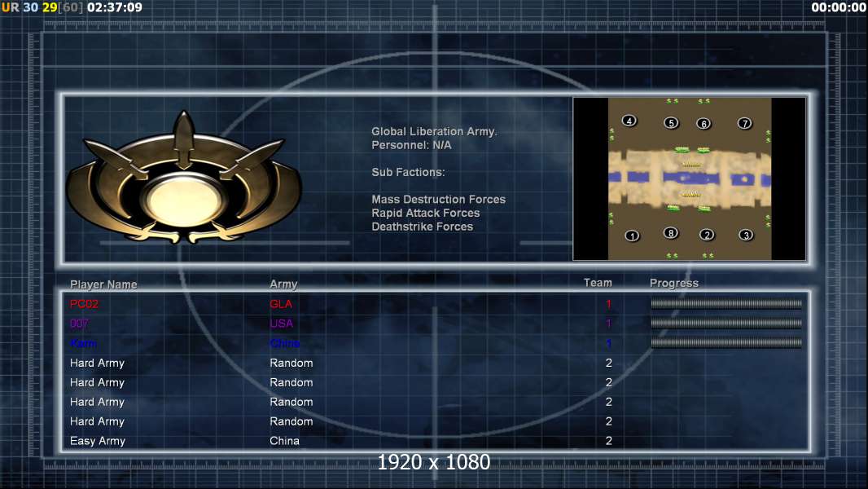Click the blue China army entry
Screen dimensions: 868x489
(284, 343)
